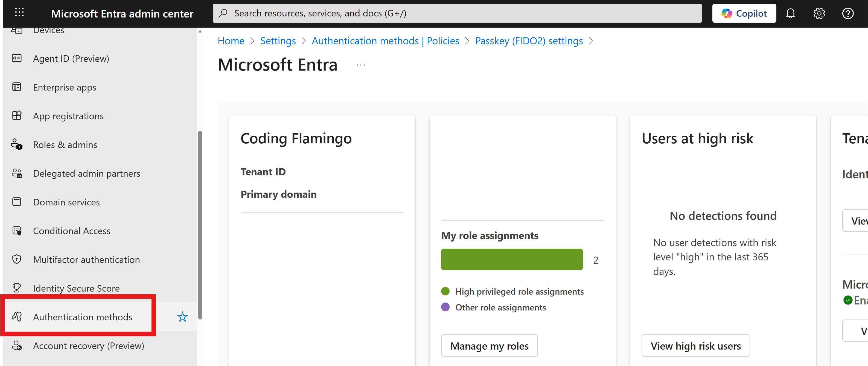Open the ellipsis menu beside Microsoft Entra
The height and width of the screenshot is (366, 868).
click(360, 65)
